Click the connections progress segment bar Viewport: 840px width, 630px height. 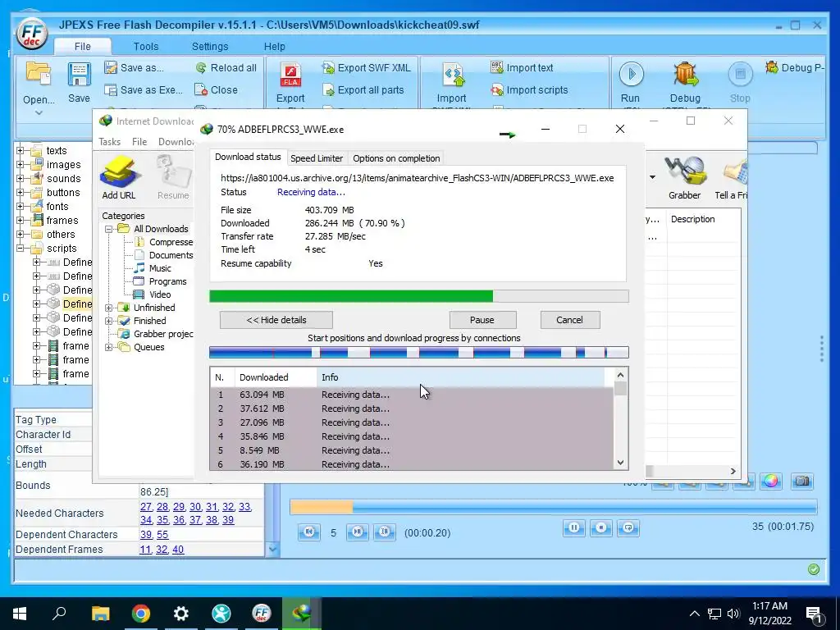(x=419, y=352)
